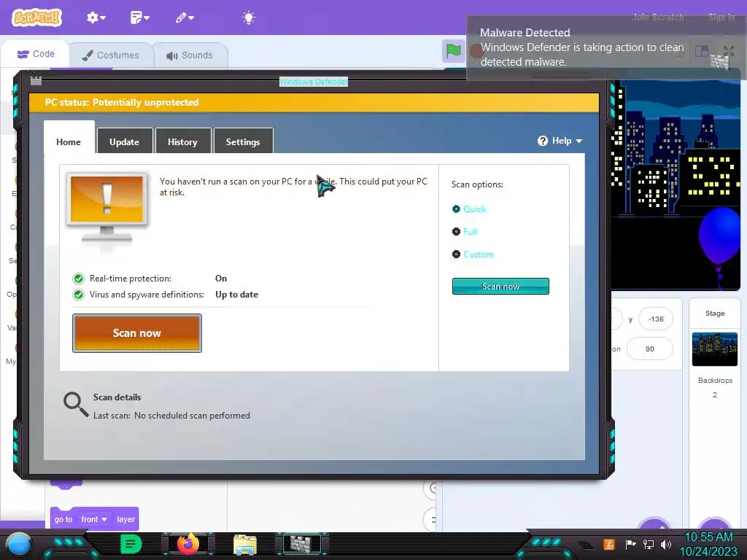Show hidden tray icons arrow

[587, 545]
